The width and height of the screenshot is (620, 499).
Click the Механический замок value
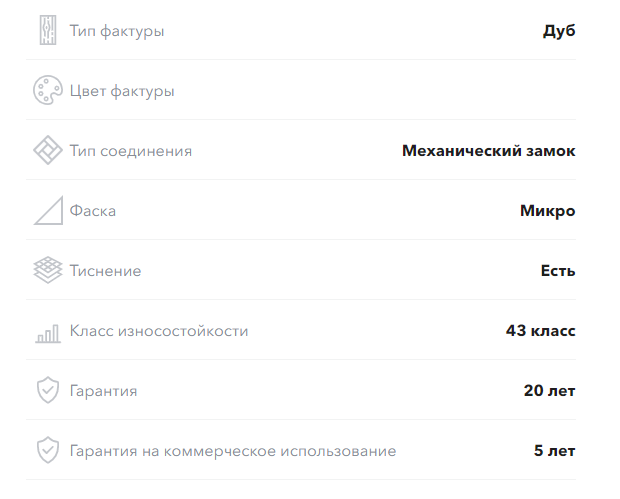(488, 151)
